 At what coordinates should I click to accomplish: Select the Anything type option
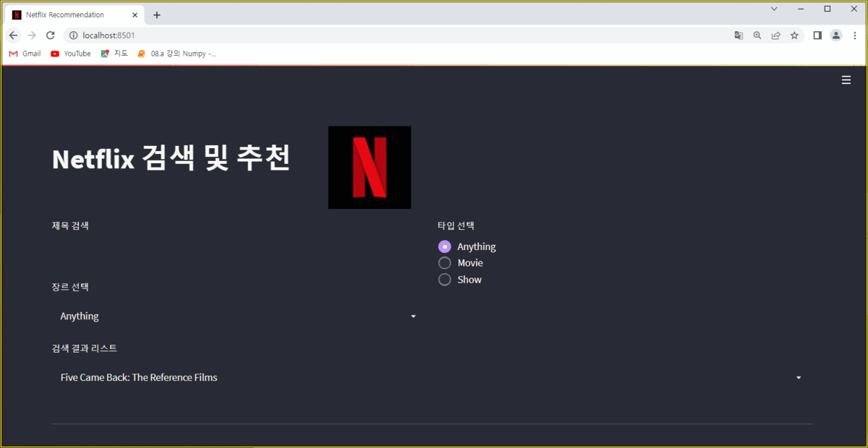[x=444, y=246]
